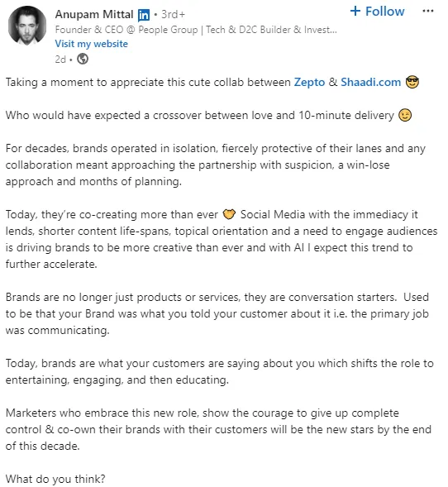Click the sunglasses emoji after Shaadi.com

click(412, 83)
